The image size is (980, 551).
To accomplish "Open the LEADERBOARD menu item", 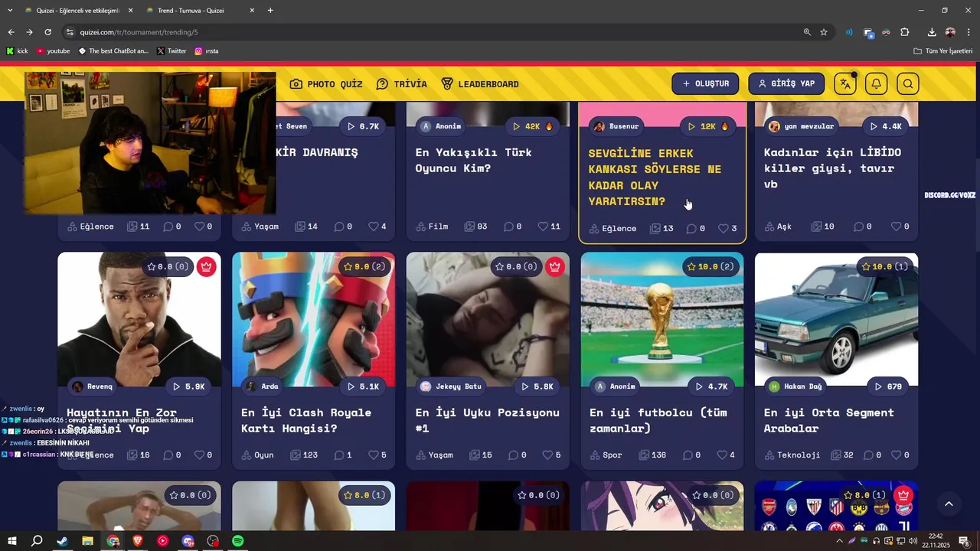I will coord(480,84).
